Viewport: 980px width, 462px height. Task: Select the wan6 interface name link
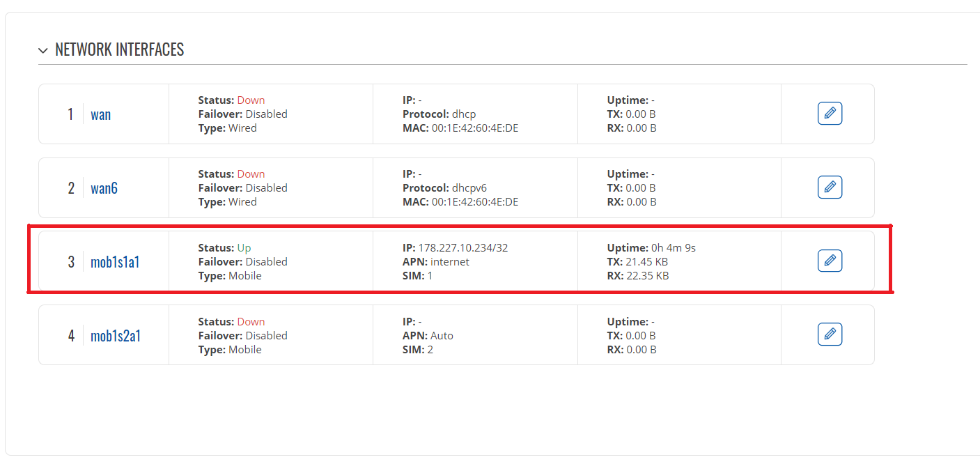click(x=104, y=188)
